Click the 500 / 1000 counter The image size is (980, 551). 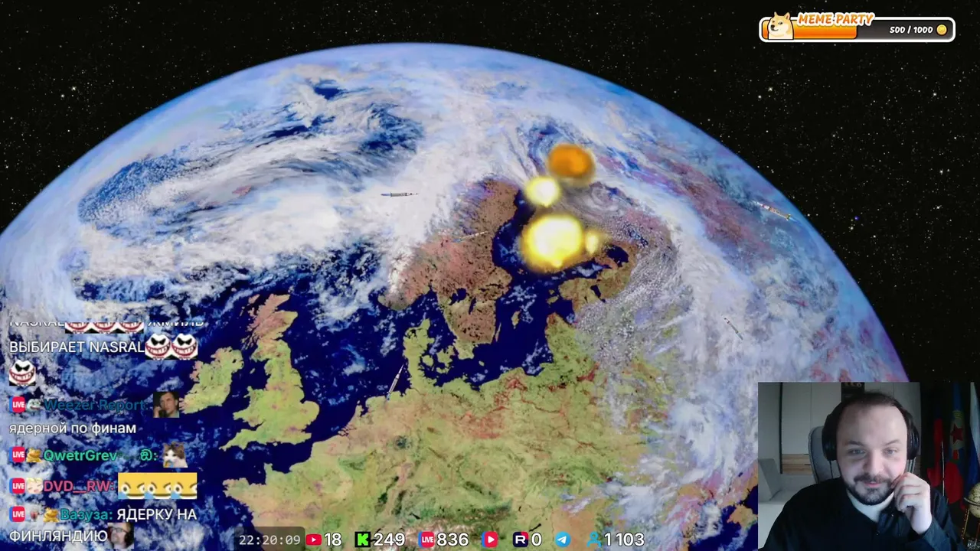pos(911,30)
